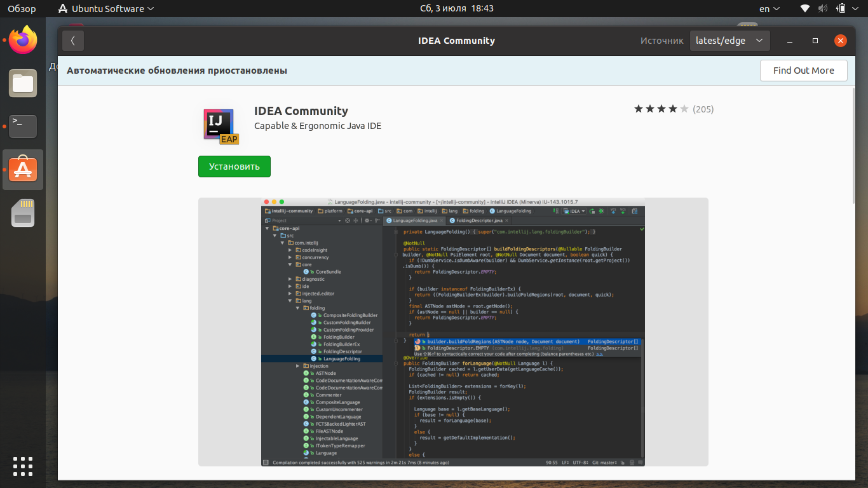Maximize the Ubuntu Software window
868x488 pixels.
[x=815, y=41]
